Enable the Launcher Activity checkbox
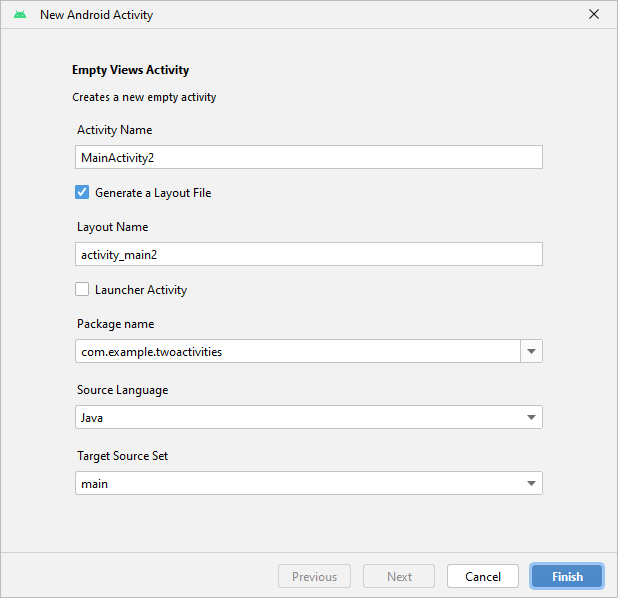Screen dimensions: 618x598 click(x=82, y=290)
